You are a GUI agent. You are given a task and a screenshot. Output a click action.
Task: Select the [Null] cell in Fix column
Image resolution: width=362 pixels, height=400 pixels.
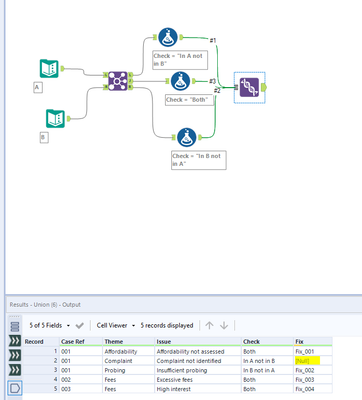pyautogui.click(x=313, y=361)
